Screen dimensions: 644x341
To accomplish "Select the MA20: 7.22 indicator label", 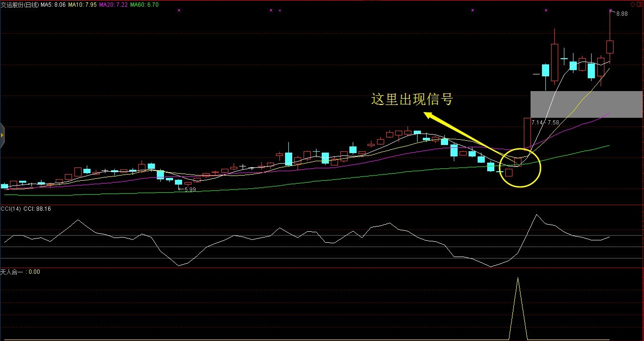I will pos(113,4).
